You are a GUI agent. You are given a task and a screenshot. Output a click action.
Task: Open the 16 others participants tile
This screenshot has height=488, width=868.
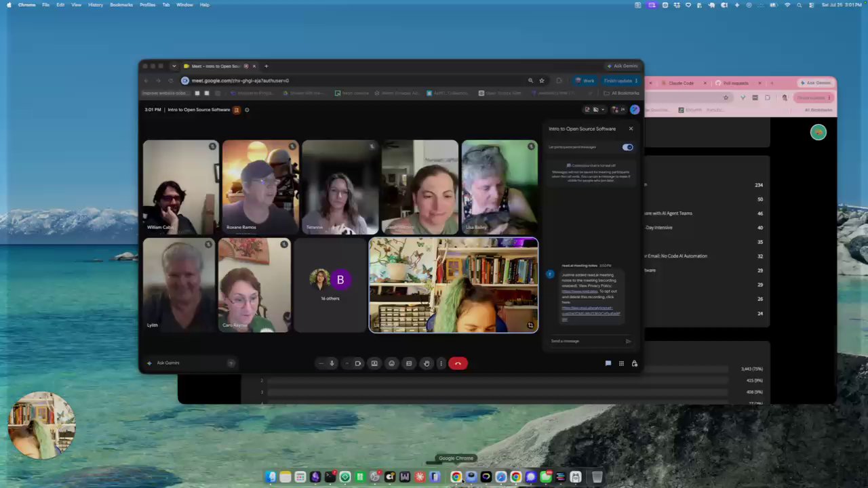[330, 285]
